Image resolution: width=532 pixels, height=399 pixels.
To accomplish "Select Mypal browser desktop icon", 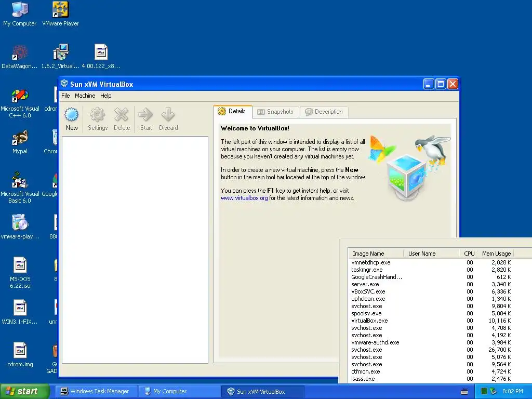I will pyautogui.click(x=20, y=142).
